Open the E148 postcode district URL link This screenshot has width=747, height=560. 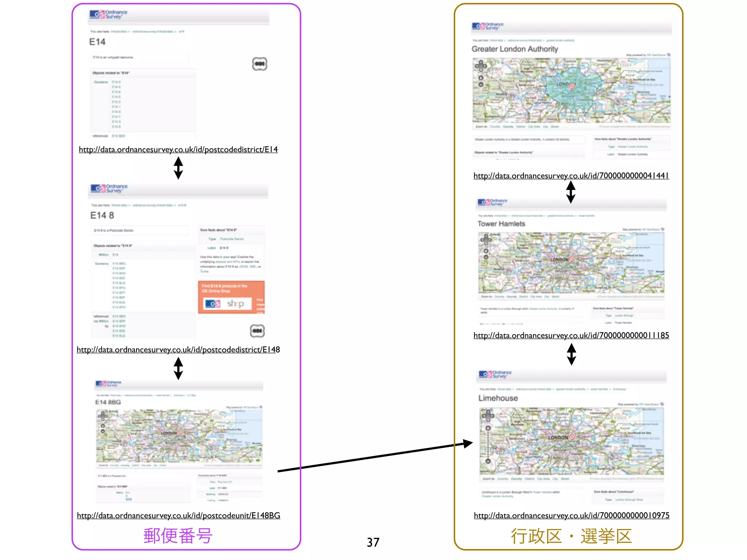(178, 350)
